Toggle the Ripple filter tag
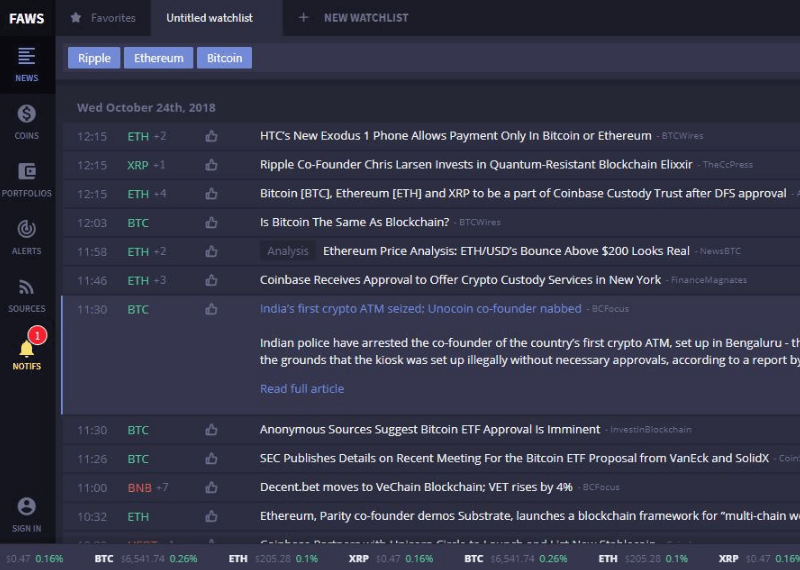Screen dimensions: 800x570 coord(94,58)
